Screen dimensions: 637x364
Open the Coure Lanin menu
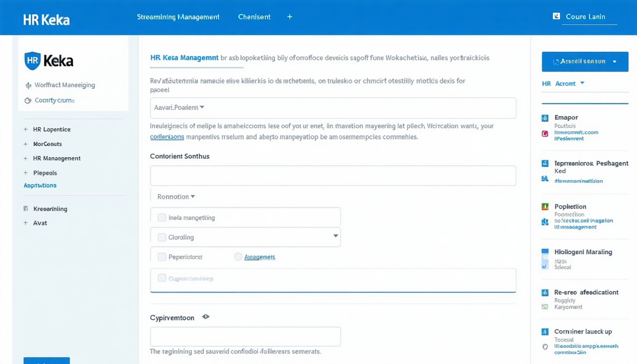click(x=585, y=17)
